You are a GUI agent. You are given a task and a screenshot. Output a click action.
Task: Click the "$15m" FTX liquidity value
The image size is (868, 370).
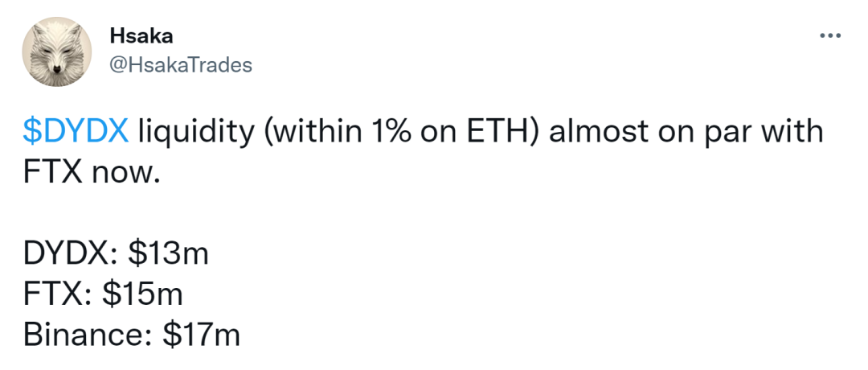pos(143,295)
